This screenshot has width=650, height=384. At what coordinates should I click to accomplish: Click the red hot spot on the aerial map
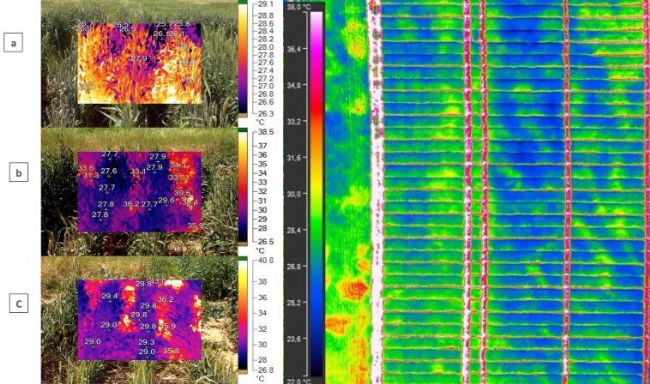pos(354,289)
